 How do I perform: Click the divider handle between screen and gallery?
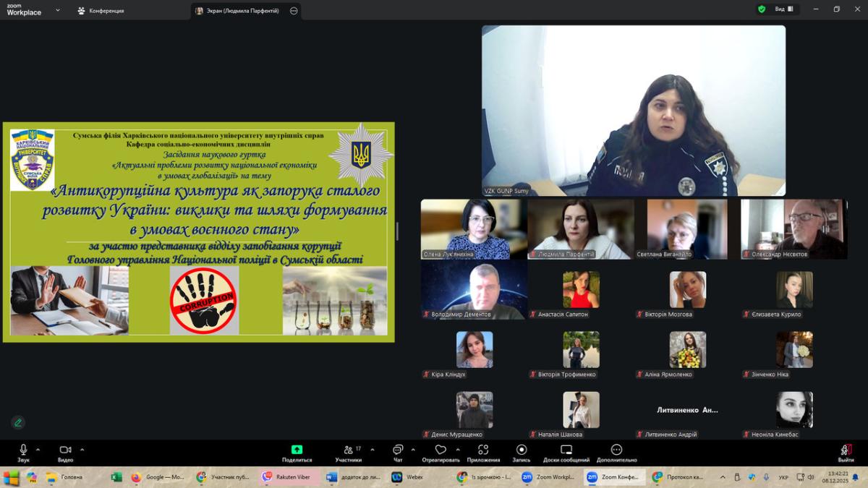point(396,231)
